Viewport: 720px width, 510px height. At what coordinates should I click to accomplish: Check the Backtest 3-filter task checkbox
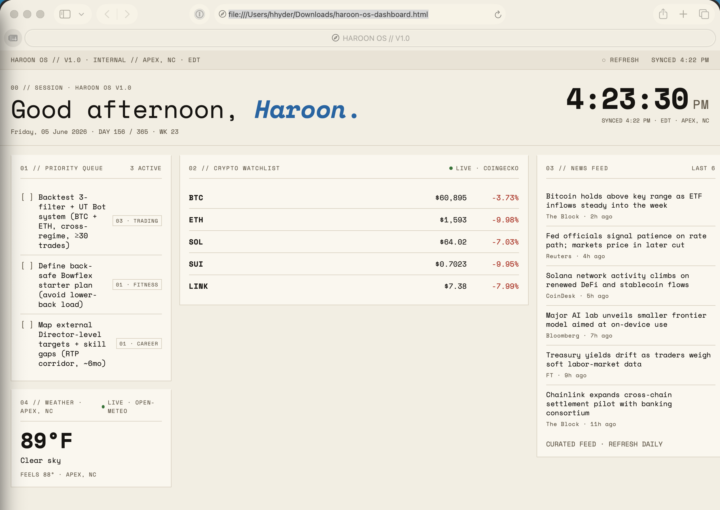coord(27,197)
